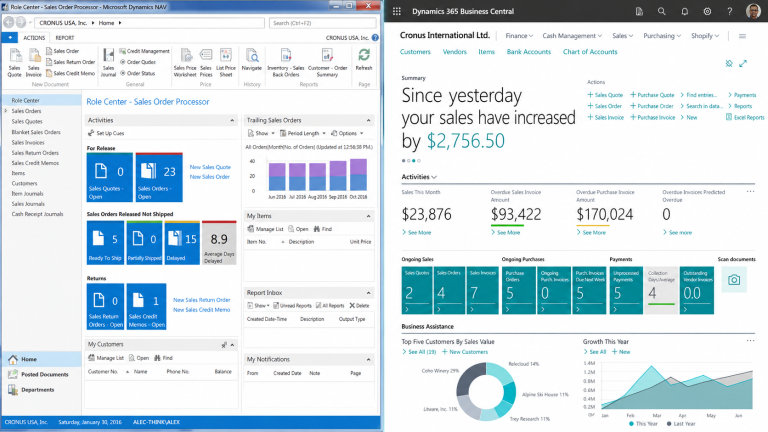768x432 pixels.
Task: Expand the Finance menu in Business Central
Action: 519,36
